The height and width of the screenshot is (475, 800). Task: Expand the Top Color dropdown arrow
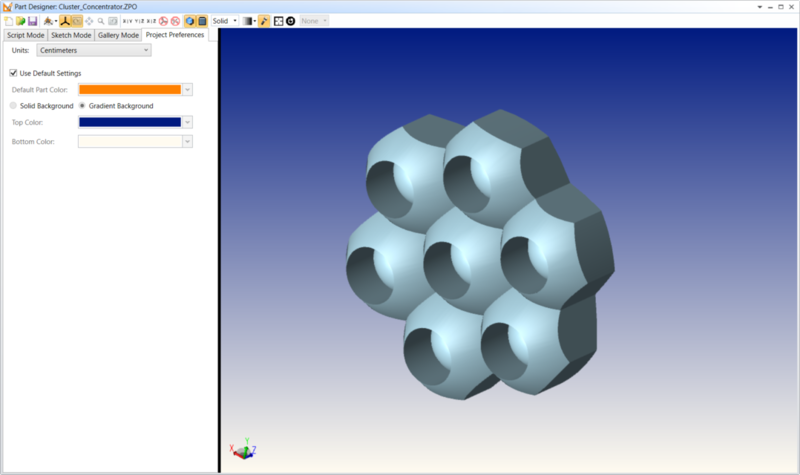pos(188,122)
